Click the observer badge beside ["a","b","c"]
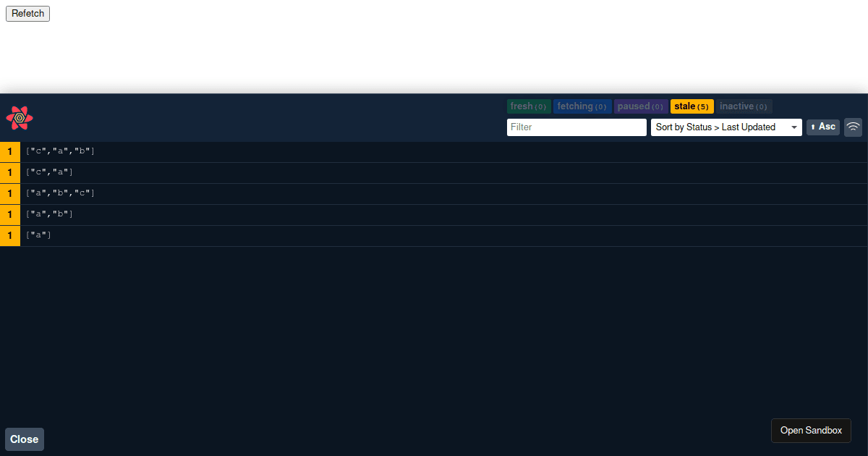The height and width of the screenshot is (456, 868). (9, 193)
